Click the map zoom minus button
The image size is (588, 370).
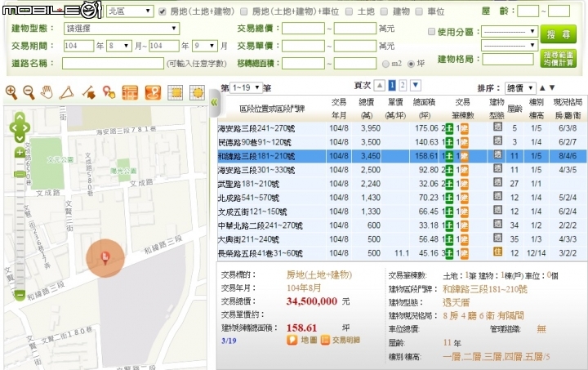pyautogui.click(x=20, y=295)
